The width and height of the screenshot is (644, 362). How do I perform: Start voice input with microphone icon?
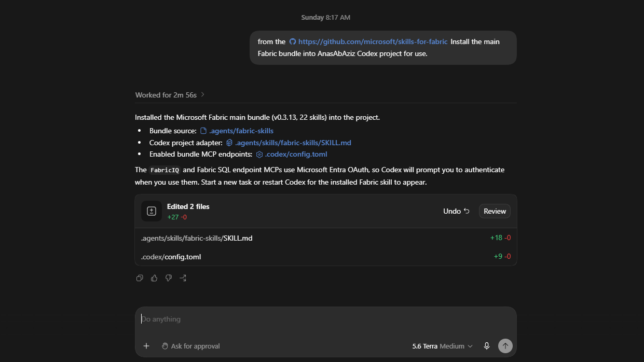(486, 346)
